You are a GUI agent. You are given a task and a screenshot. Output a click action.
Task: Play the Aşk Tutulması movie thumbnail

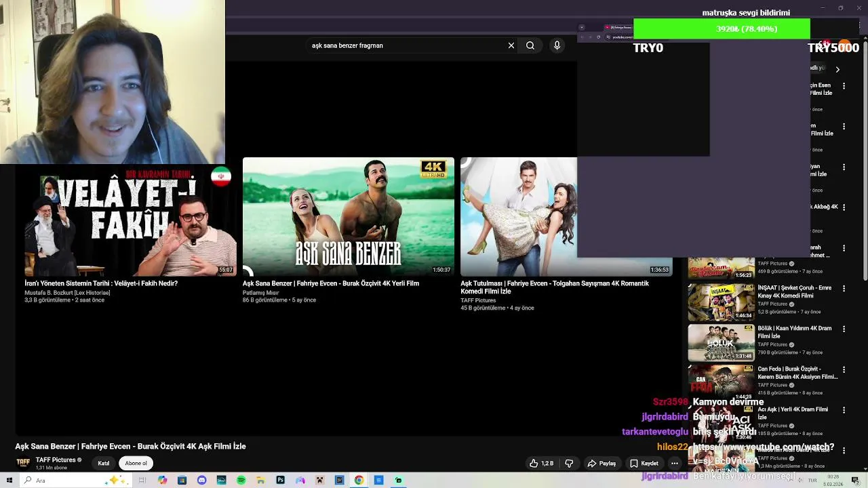click(x=519, y=216)
